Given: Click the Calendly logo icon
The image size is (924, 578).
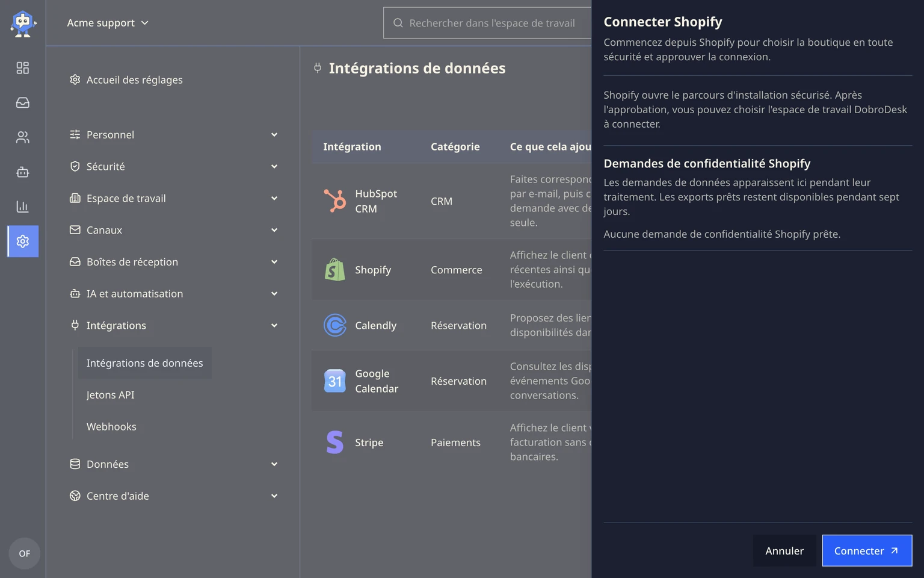Looking at the screenshot, I should (x=335, y=325).
